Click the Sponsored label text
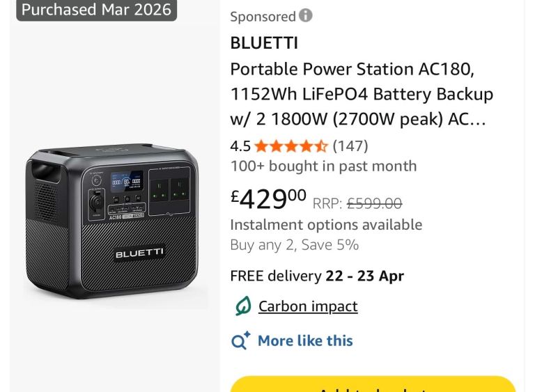Image resolution: width=535 pixels, height=392 pixels. (x=263, y=17)
